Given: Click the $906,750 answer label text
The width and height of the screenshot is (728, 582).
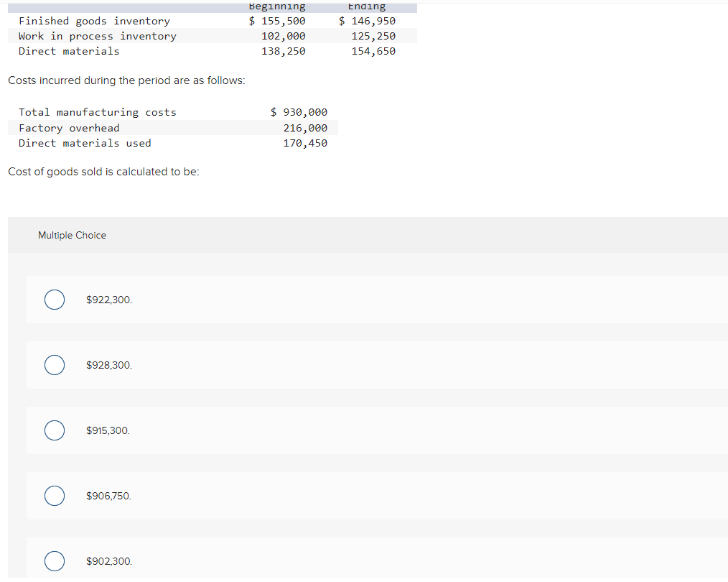Looking at the screenshot, I should pos(108,496).
